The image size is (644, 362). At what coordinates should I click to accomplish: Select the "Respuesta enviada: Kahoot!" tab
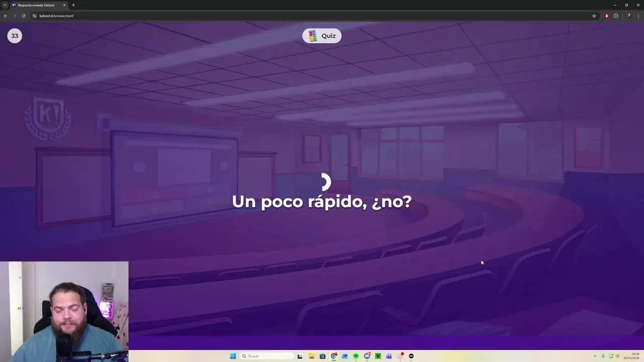click(38, 5)
